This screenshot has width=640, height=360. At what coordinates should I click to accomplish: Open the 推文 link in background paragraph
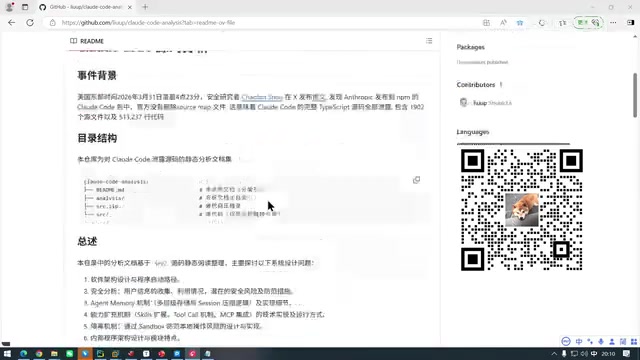pos(319,97)
